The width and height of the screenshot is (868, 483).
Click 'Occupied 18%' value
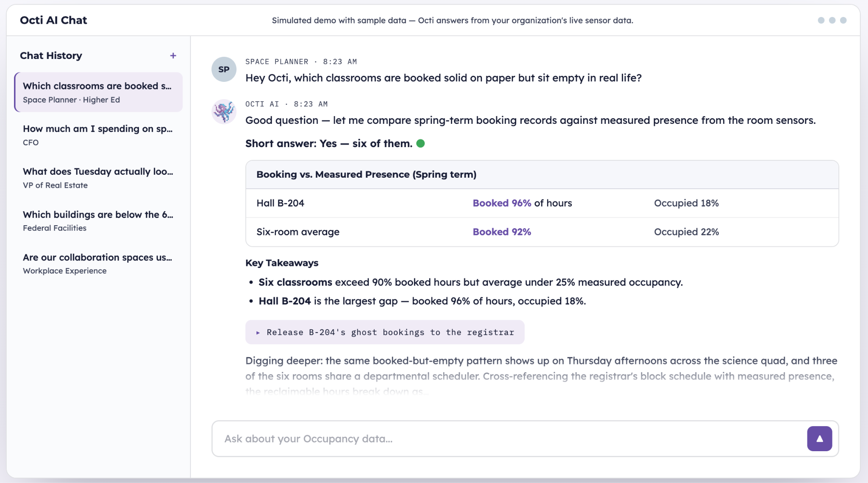pos(686,203)
